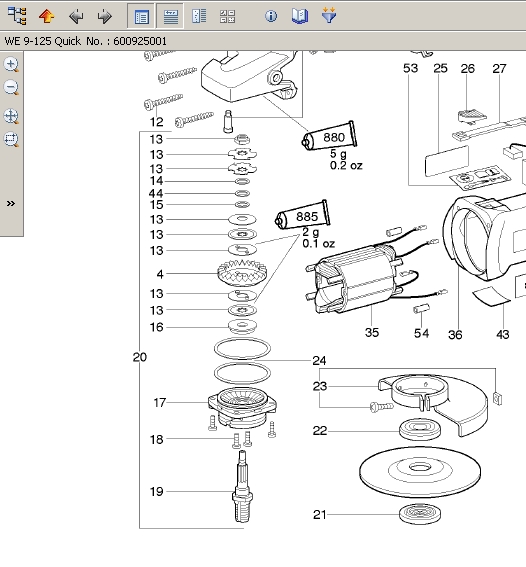The width and height of the screenshot is (526, 567).
Task: Select part number 14 label
Action: point(157,181)
